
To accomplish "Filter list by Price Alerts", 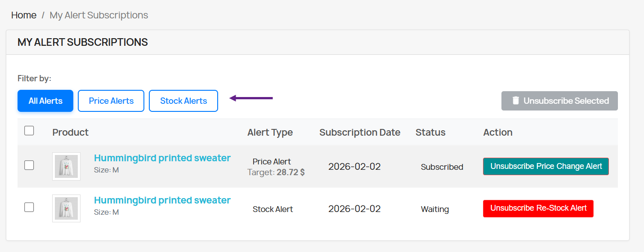I will (111, 101).
